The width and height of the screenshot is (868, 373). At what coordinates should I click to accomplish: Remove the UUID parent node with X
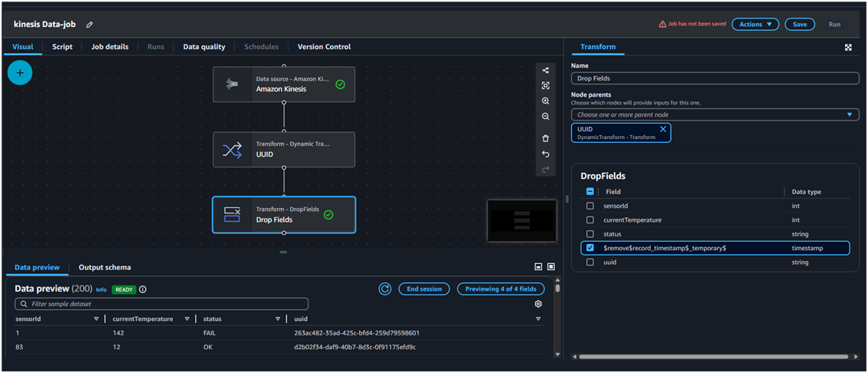pos(663,129)
